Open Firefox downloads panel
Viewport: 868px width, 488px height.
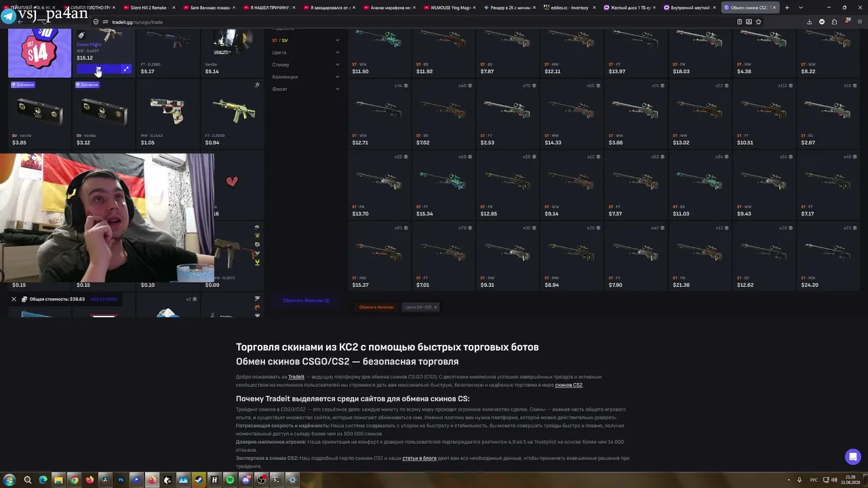pyautogui.click(x=809, y=22)
